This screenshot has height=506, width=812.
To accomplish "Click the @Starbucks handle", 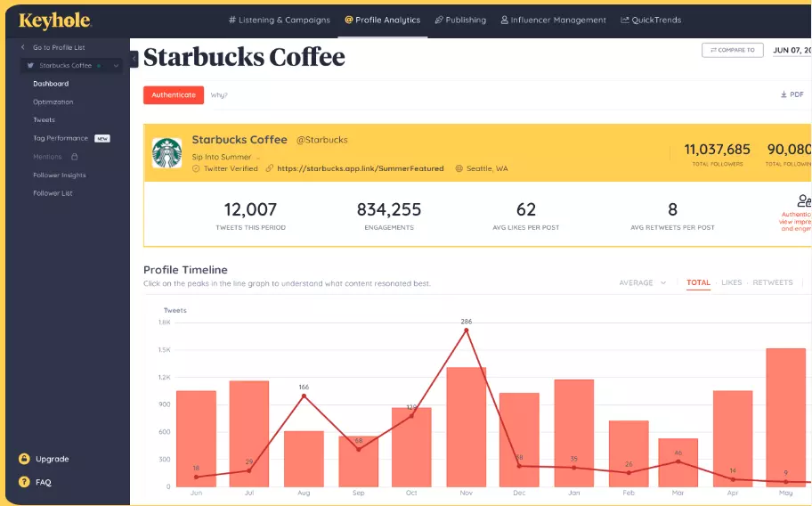I will 321,140.
